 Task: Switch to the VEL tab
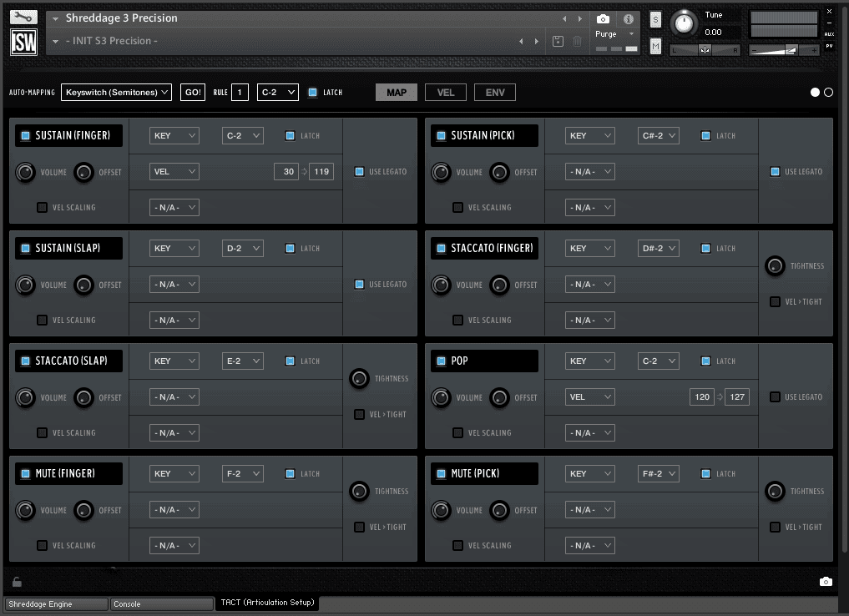[x=446, y=93]
